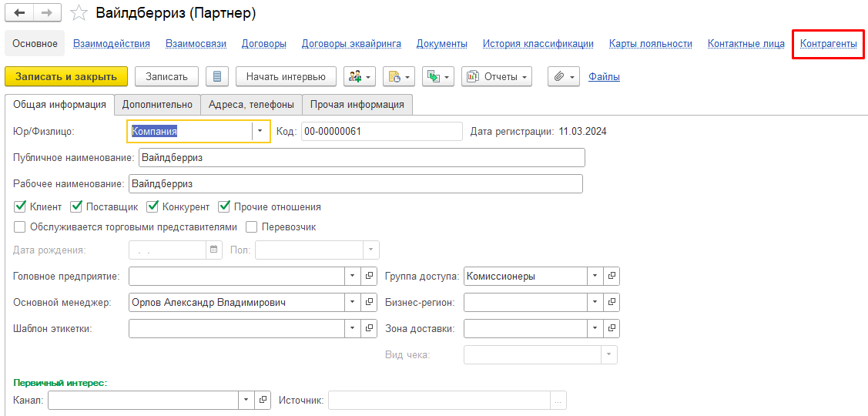The height and width of the screenshot is (416, 868).
Task: Open the add-contact people icon dropdown
Action: point(360,77)
